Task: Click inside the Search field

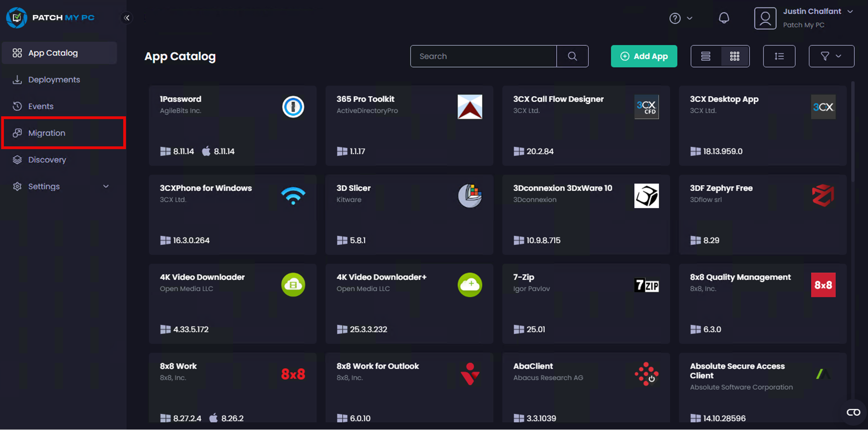Action: (483, 56)
